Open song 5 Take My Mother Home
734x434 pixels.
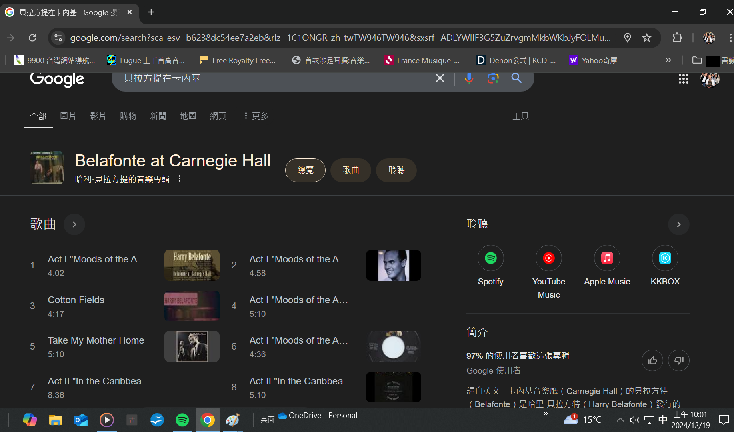96,340
